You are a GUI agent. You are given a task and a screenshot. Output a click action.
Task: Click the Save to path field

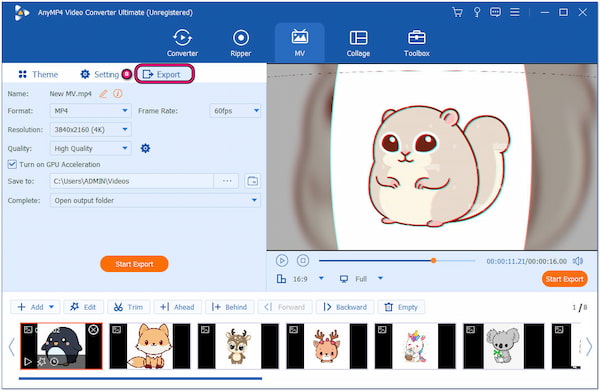pos(131,181)
